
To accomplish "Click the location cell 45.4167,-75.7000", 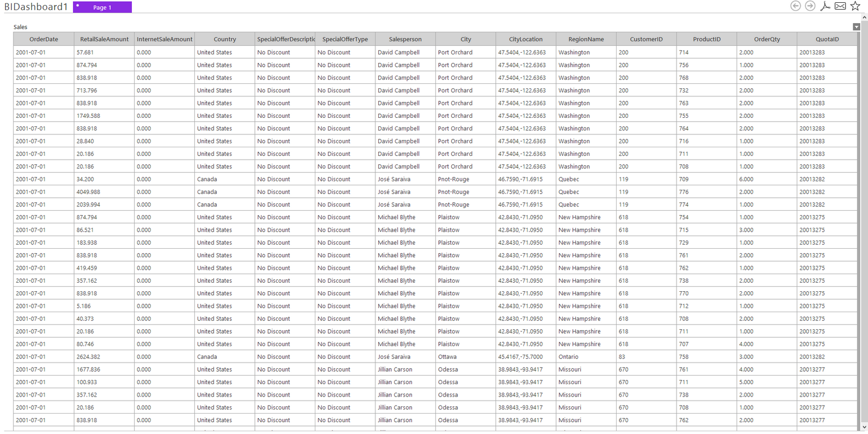I will (x=525, y=357).
